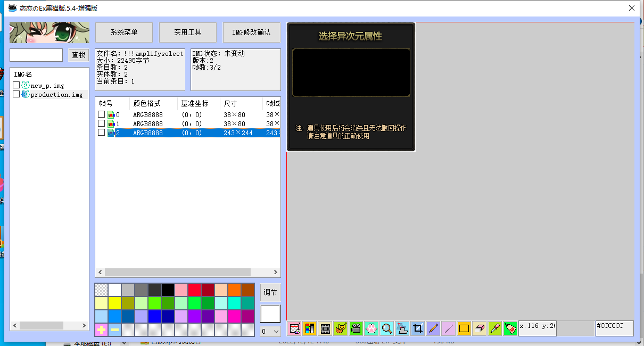Viewport: 644px width, 346px height.
Task: Open the palette index dropdown showing 0
Action: tap(269, 332)
